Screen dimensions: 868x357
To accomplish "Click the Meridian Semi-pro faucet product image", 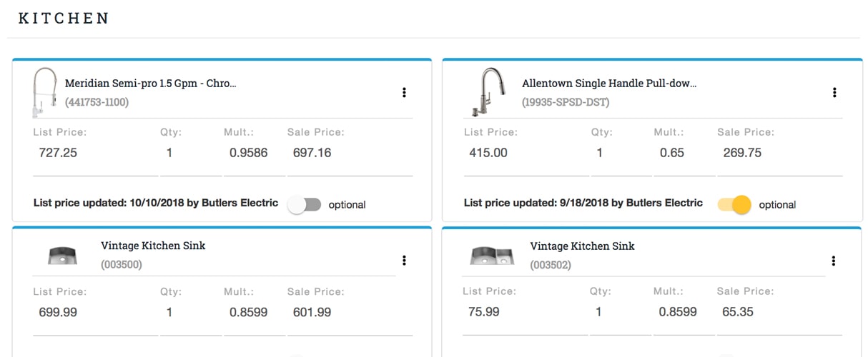I will [x=44, y=92].
